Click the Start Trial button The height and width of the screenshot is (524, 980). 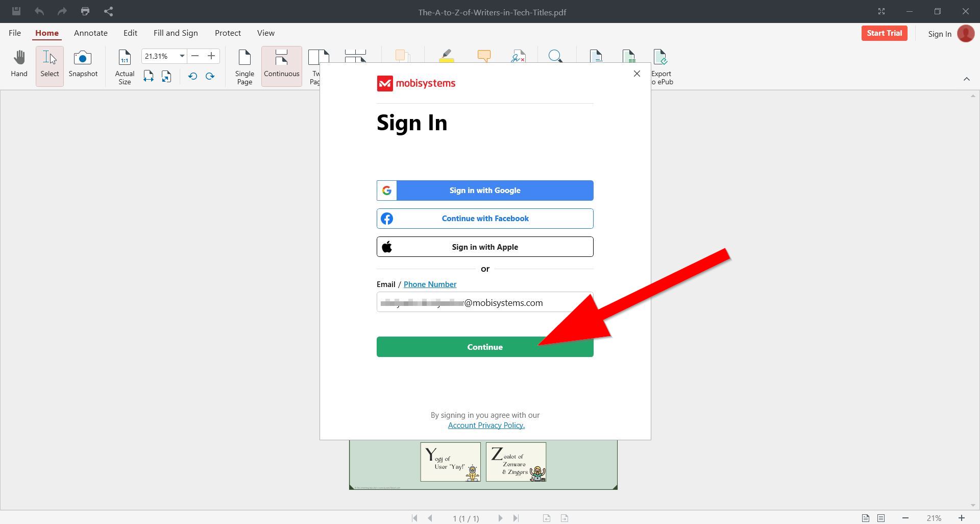[x=884, y=33]
